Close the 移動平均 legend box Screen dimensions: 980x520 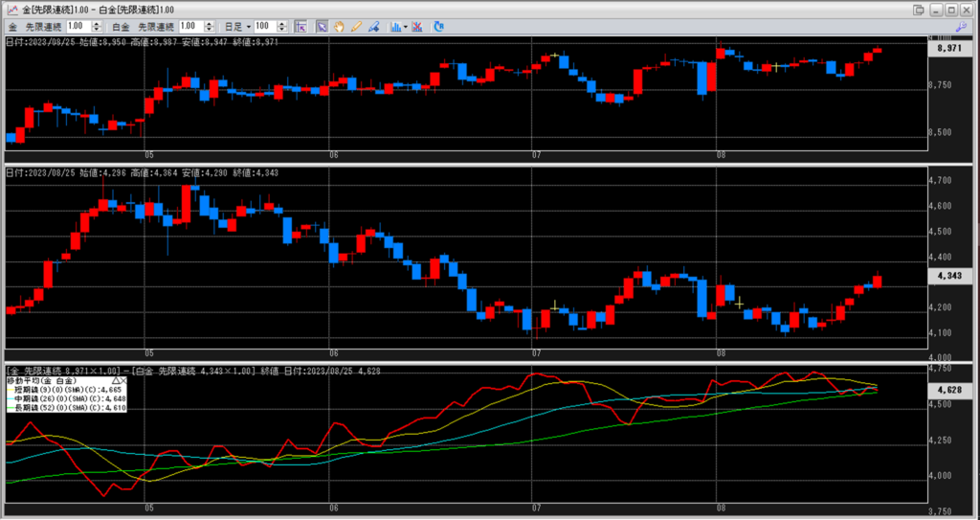tap(124, 380)
